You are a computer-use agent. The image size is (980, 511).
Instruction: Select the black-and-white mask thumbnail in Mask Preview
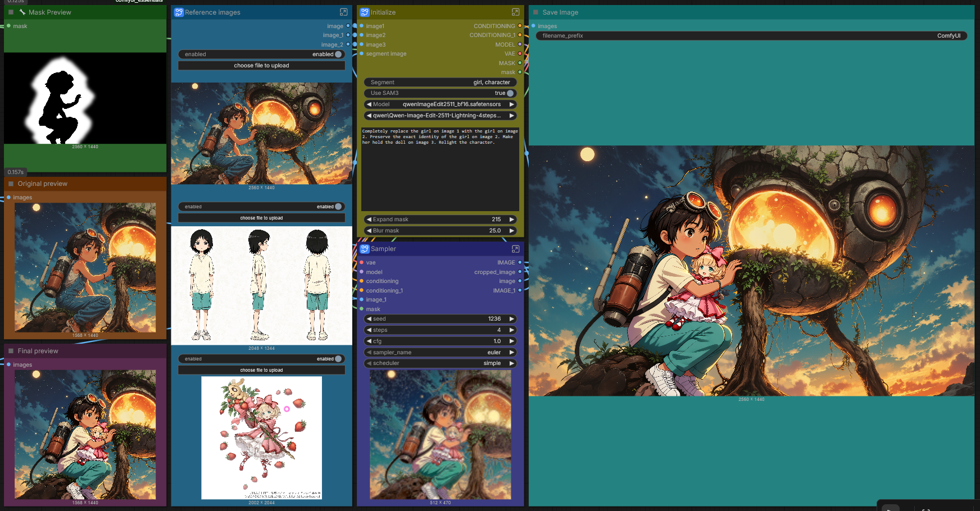click(85, 98)
